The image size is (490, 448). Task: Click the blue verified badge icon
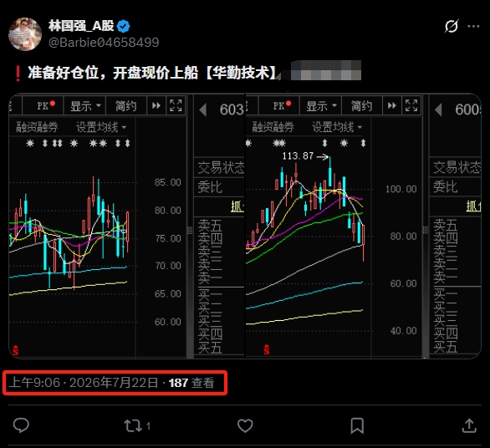(123, 26)
